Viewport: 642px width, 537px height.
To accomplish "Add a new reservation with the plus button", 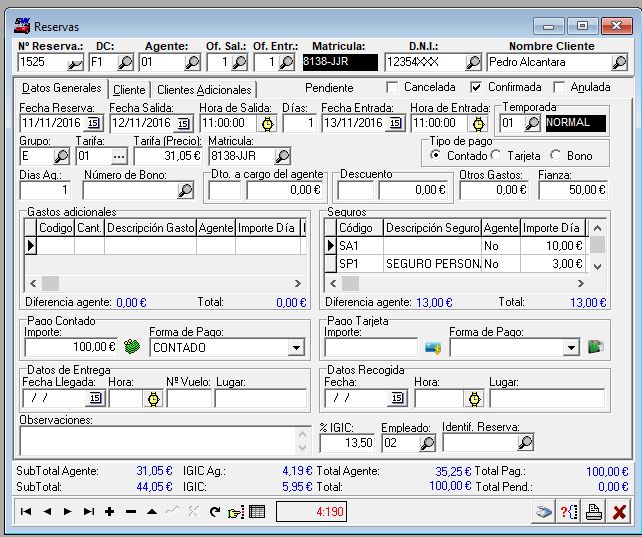I will [x=109, y=512].
